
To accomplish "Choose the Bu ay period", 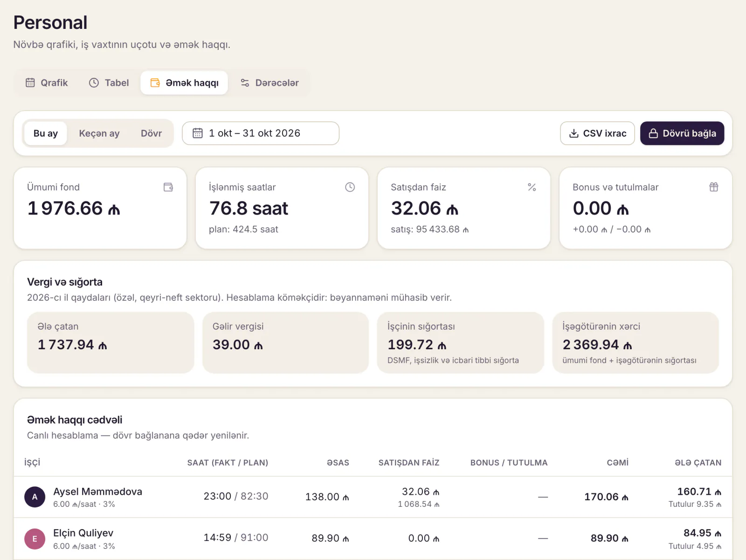I will (x=46, y=133).
